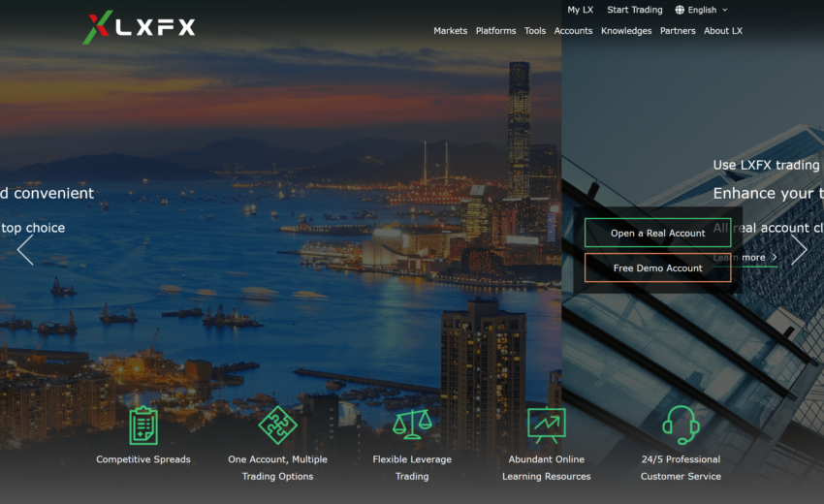
Task: Open the Tools menu
Action: (x=535, y=31)
